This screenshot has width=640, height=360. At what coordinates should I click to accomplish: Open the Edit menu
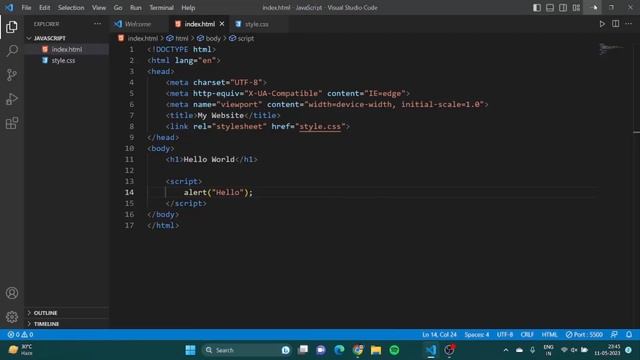click(44, 8)
